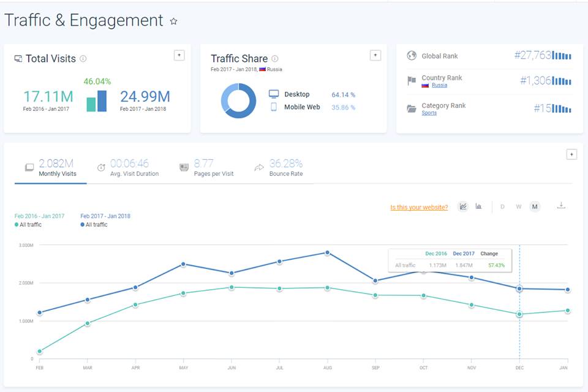Image resolution: width=588 pixels, height=392 pixels.
Task: Open the Pages per Visit tab
Action: 205,168
